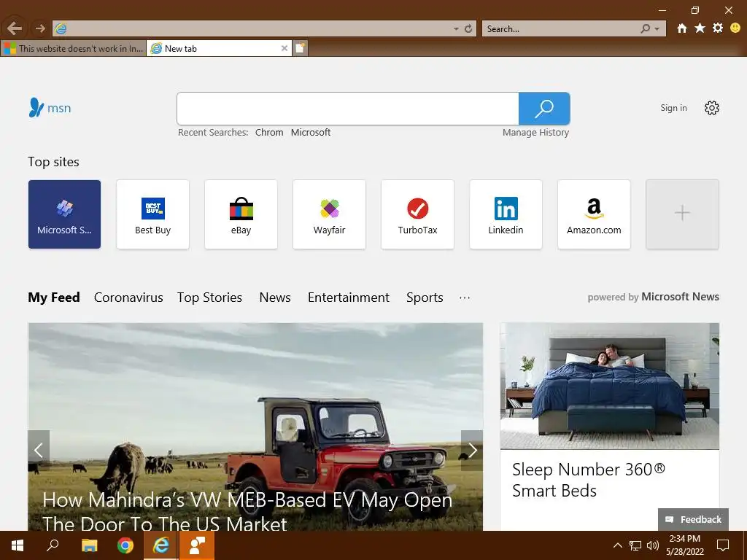Screen dimensions: 747x560
Task: Open the Linkedin top site tile
Action: click(506, 214)
